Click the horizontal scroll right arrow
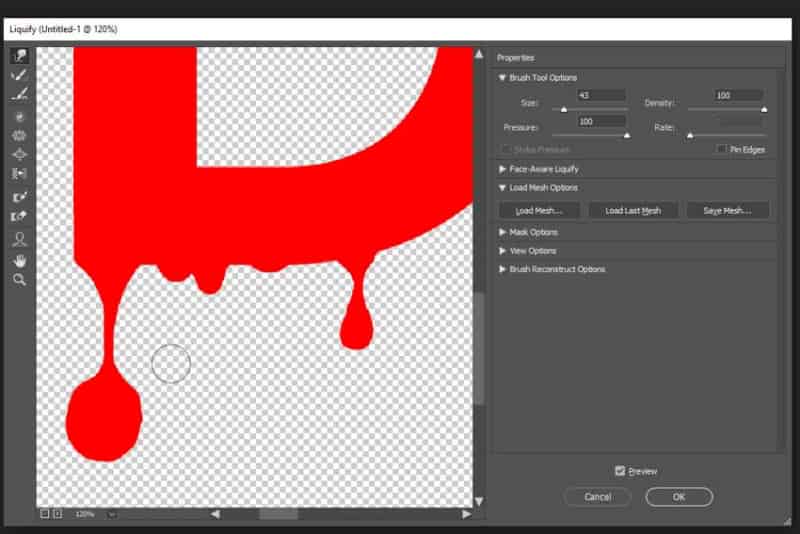Image resolution: width=800 pixels, height=534 pixels. [466, 514]
